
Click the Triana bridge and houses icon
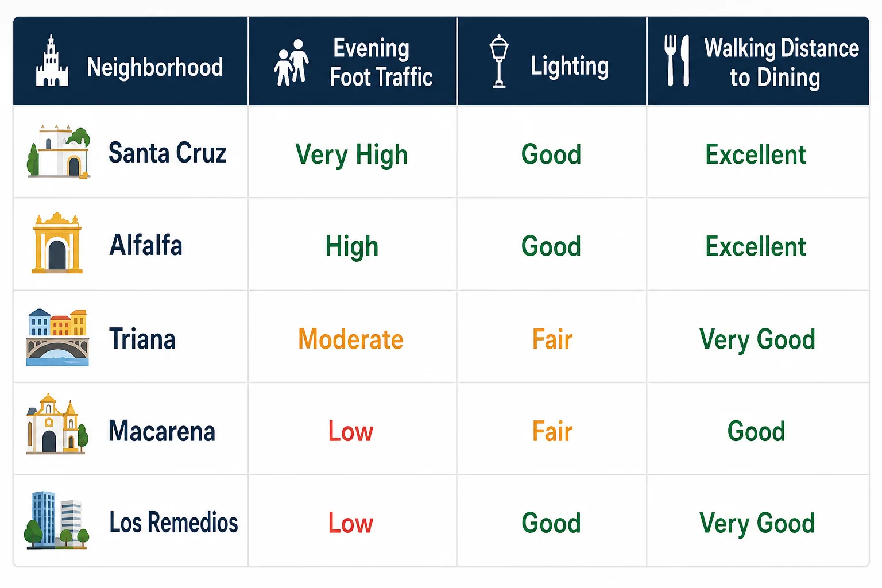(57, 338)
